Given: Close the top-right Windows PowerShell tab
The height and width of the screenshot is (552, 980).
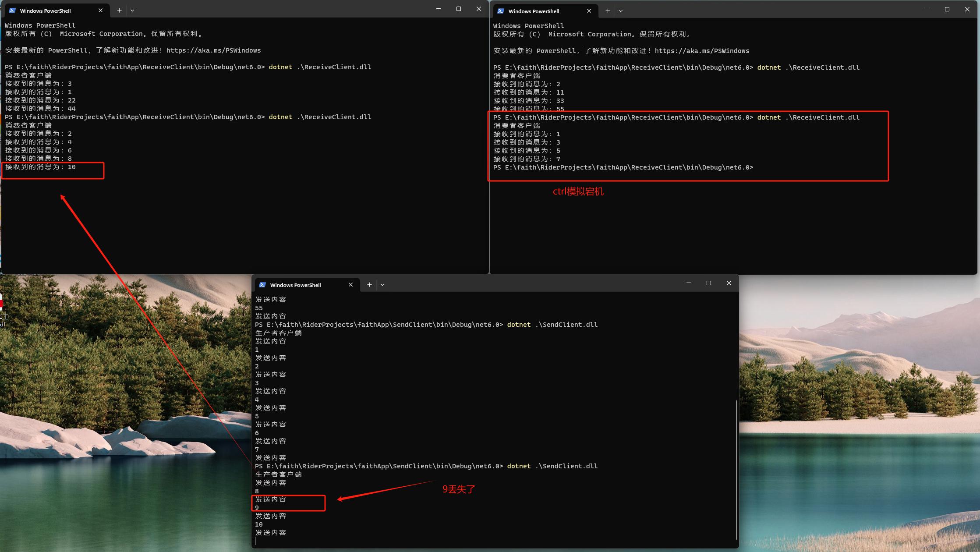Looking at the screenshot, I should 589,11.
